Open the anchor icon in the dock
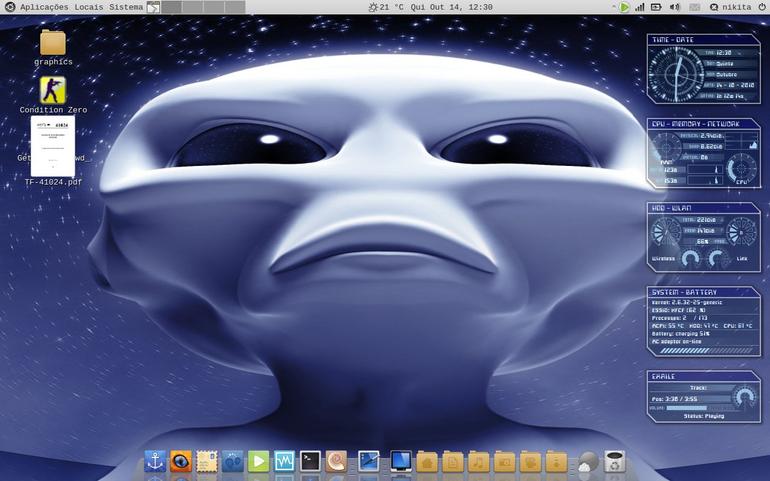770x481 pixels. (x=155, y=462)
